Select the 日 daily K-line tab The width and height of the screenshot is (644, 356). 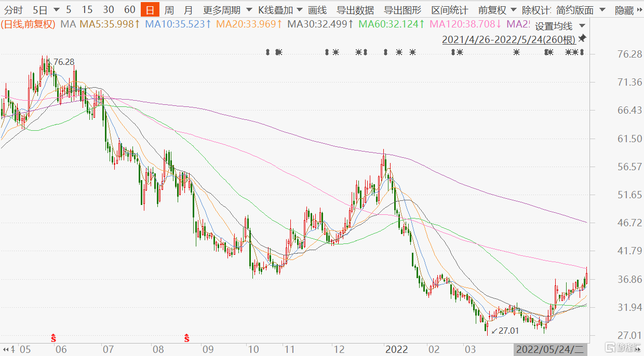[150, 10]
